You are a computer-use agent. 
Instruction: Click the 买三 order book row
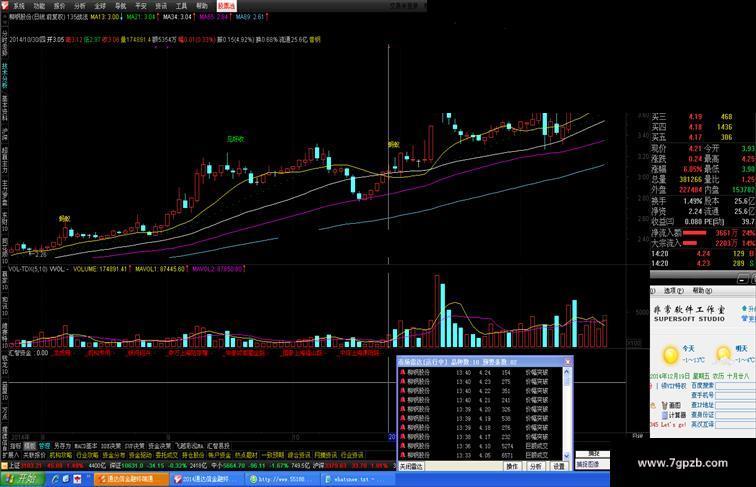pos(692,117)
